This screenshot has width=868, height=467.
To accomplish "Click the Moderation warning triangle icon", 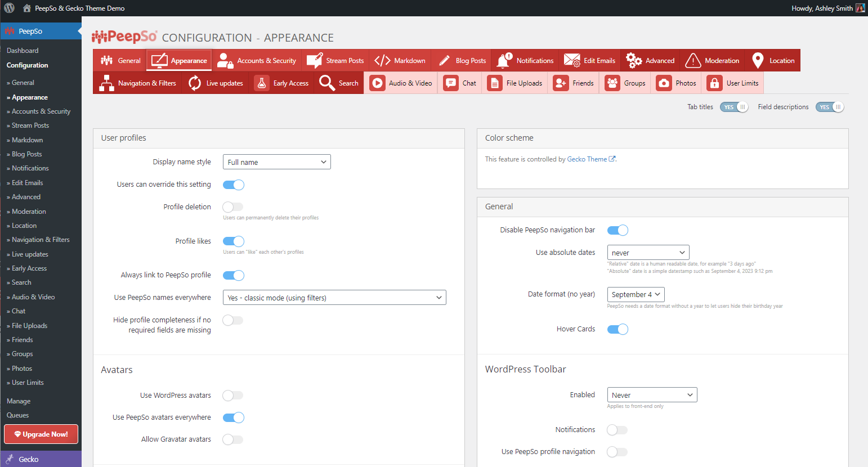I will click(693, 60).
